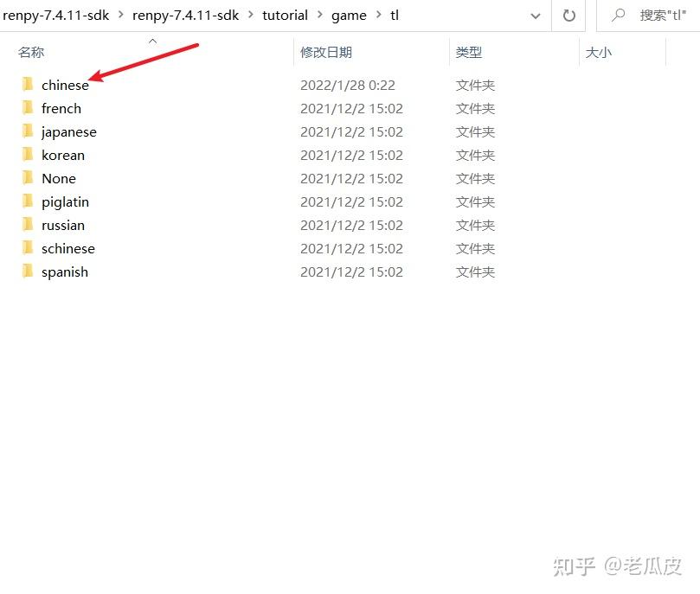The height and width of the screenshot is (594, 700).
Task: Open the french folder icon
Action: pos(28,108)
